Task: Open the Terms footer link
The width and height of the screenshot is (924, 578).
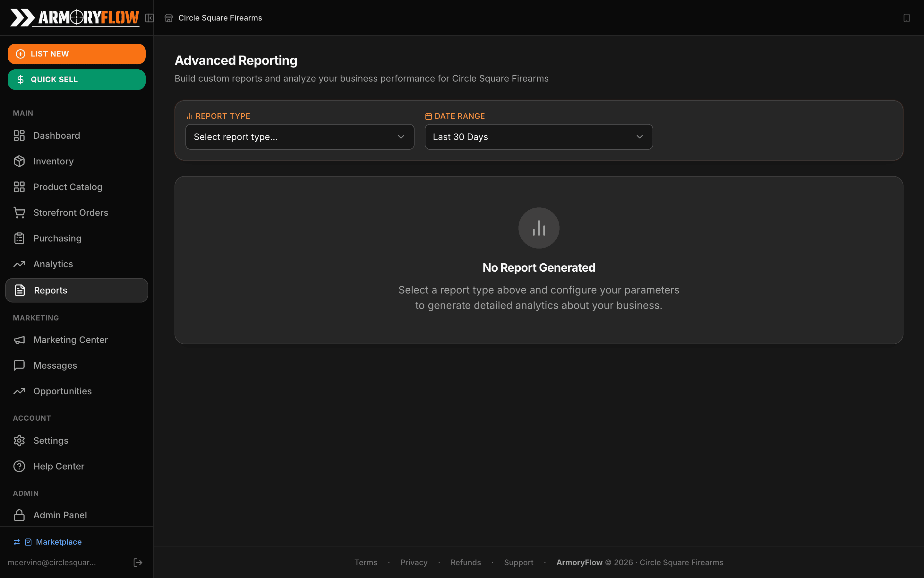Action: pos(365,562)
